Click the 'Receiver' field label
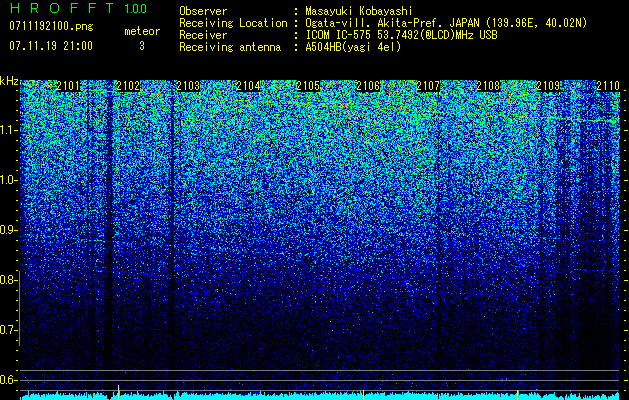This screenshot has height=400, width=629. 203,35
